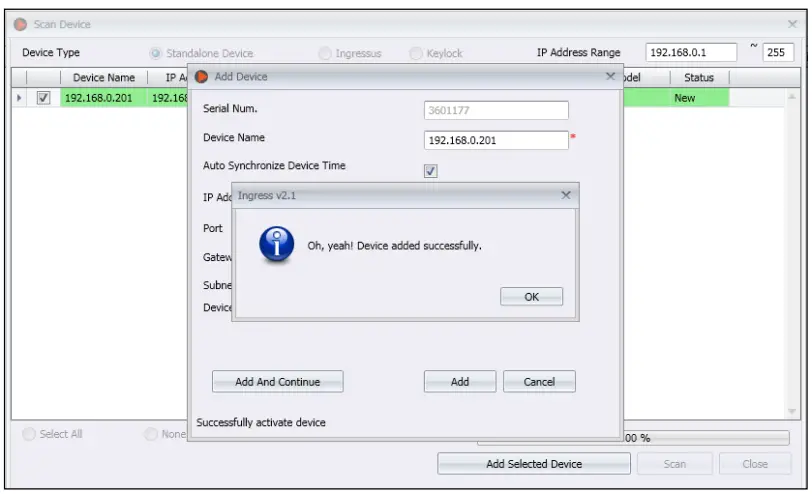Click the 'Successfully activate device' status text
This screenshot has width=812, height=494.
click(261, 423)
